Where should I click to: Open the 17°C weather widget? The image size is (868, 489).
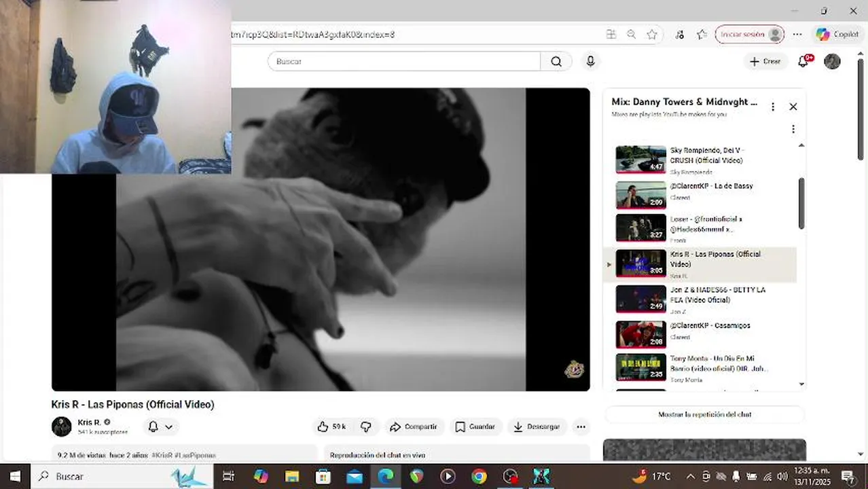pyautogui.click(x=651, y=477)
